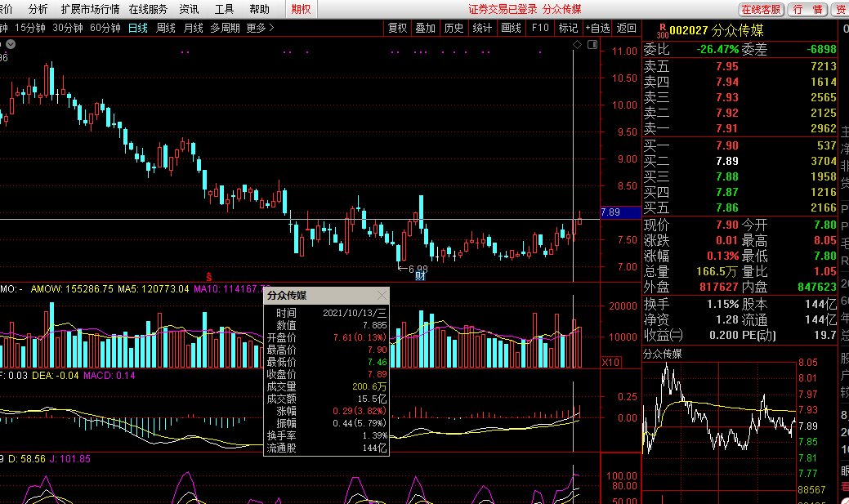Open the 历史 history tool
The height and width of the screenshot is (504, 849).
[x=454, y=28]
